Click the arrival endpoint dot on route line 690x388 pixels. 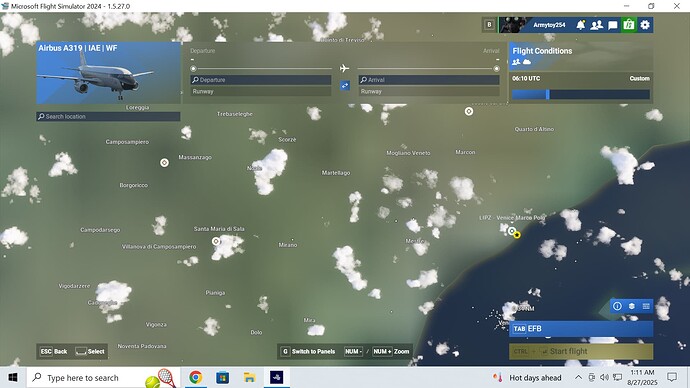click(x=496, y=69)
